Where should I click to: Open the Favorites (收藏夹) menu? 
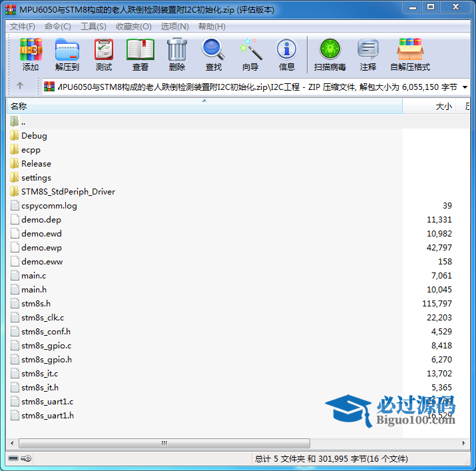pyautogui.click(x=133, y=27)
